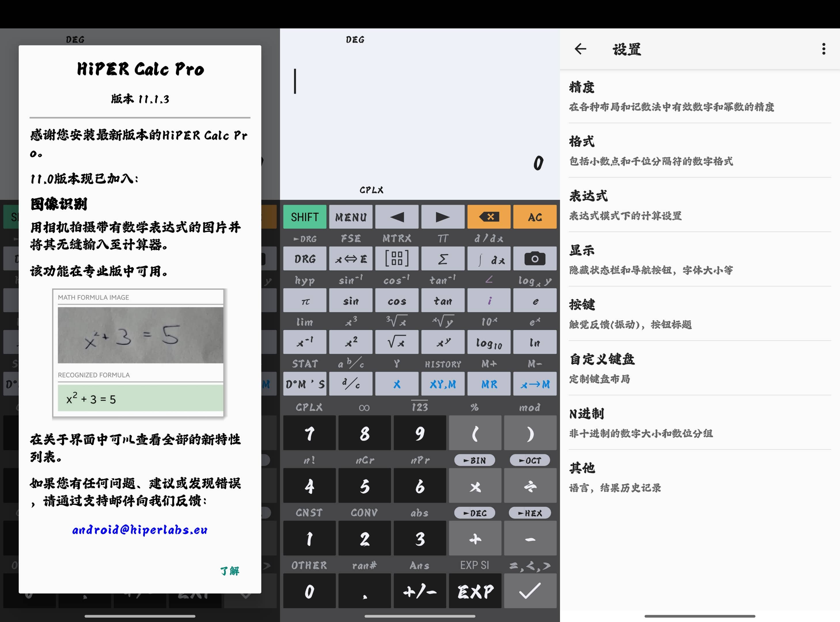Open the 自定义键盘 custom keyboard settings
Screen dimensions: 840x622
click(700, 368)
